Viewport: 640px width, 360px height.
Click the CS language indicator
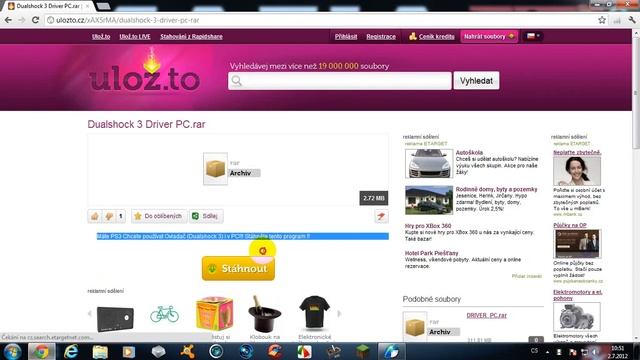click(534, 351)
